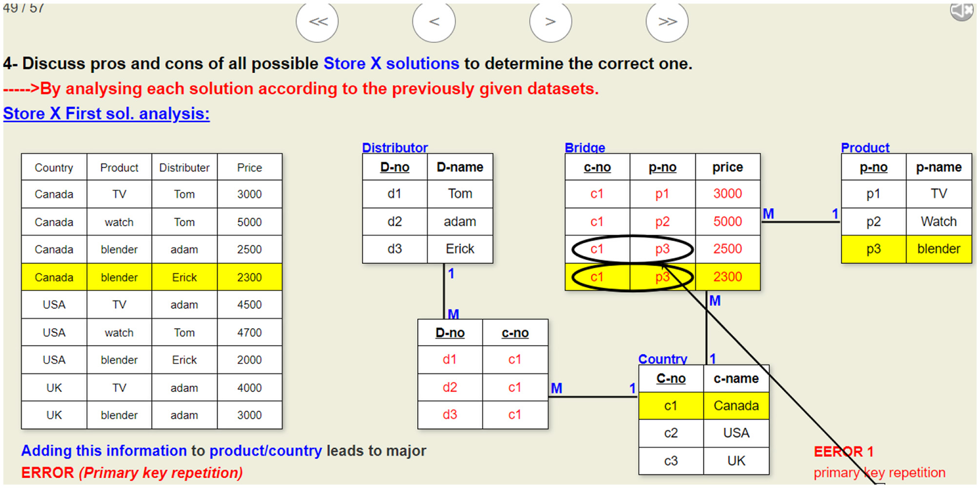Click the 49 / 57 slide counter
980x488 pixels.
(x=23, y=8)
